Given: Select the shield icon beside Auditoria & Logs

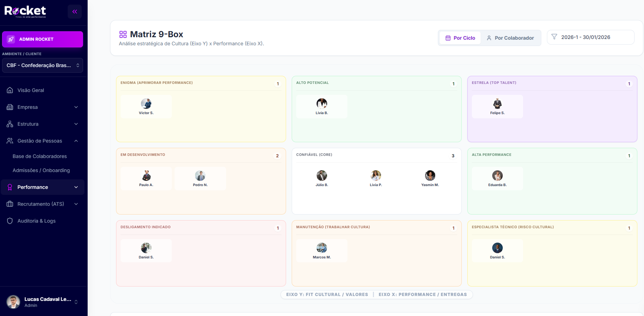Looking at the screenshot, I should [10, 221].
